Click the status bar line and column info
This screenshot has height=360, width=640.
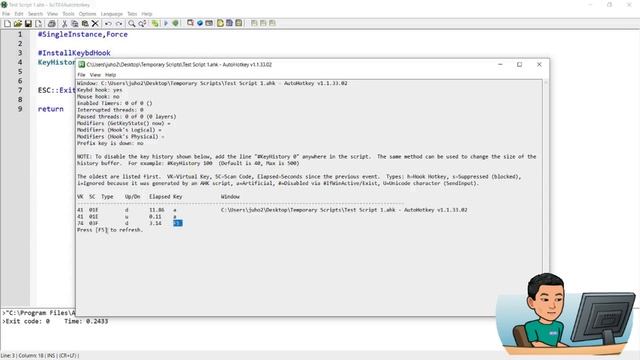(x=40, y=356)
